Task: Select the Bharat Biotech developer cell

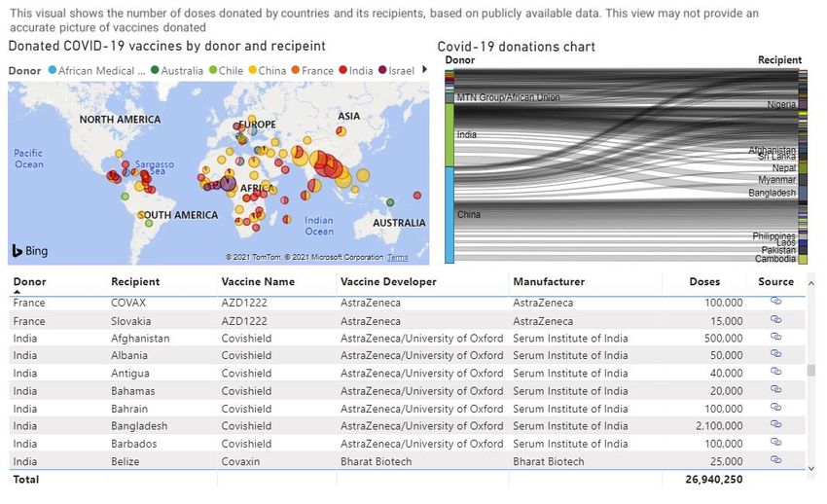Action: coord(376,461)
